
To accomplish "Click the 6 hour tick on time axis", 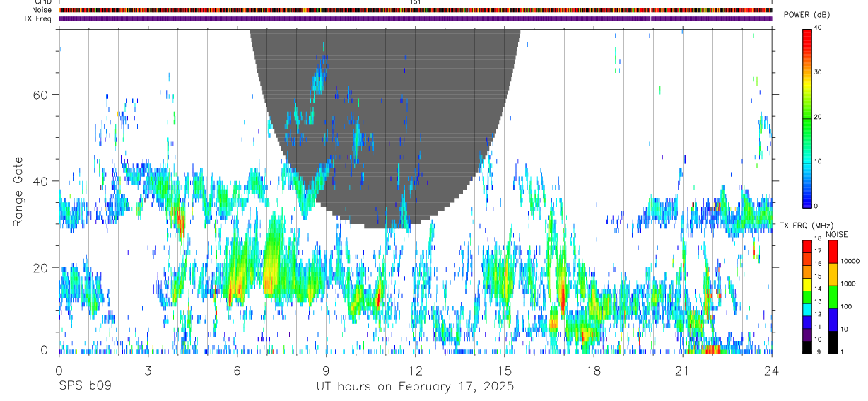I will 237,371.
